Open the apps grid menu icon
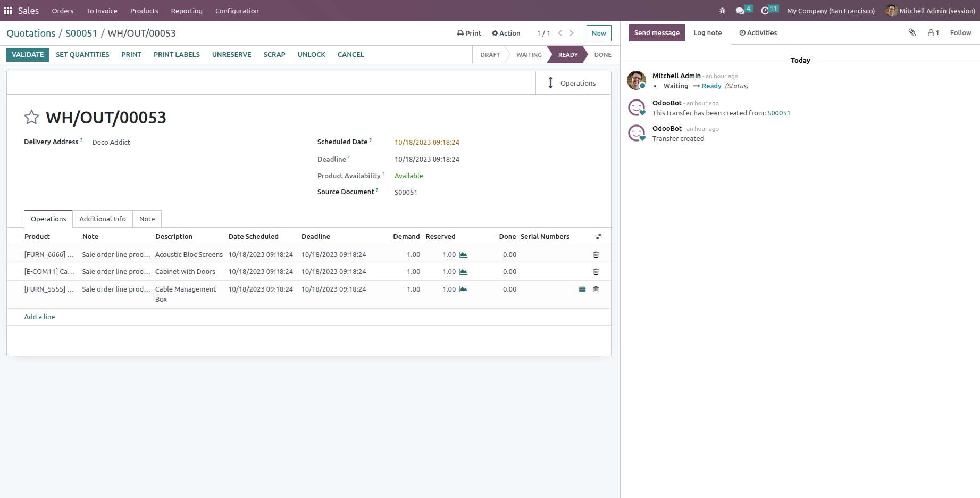Viewport: 980px width, 498px height. [x=8, y=11]
